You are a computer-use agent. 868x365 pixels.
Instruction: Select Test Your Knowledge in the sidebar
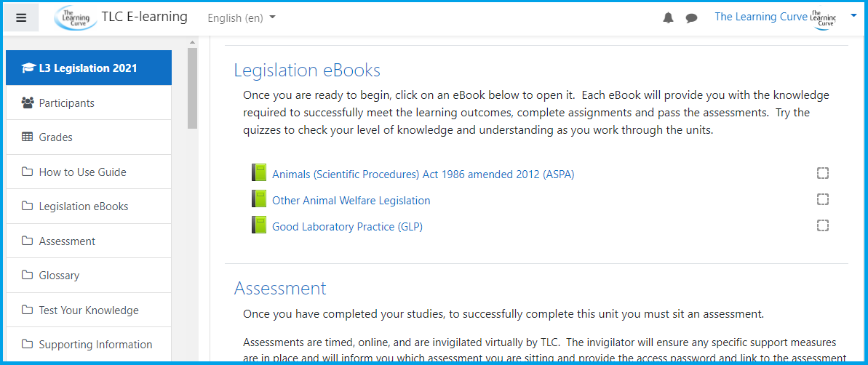pos(88,310)
